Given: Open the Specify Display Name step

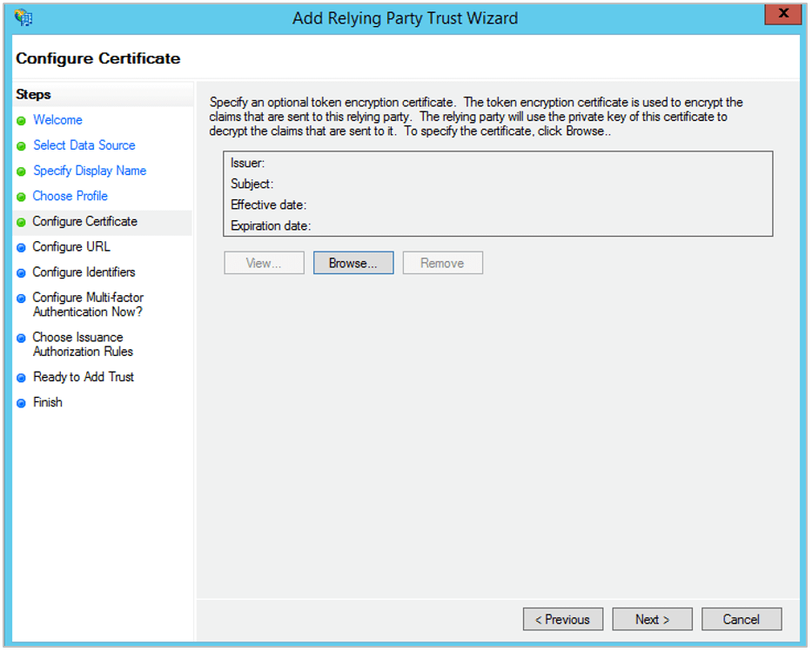Looking at the screenshot, I should tap(89, 171).
